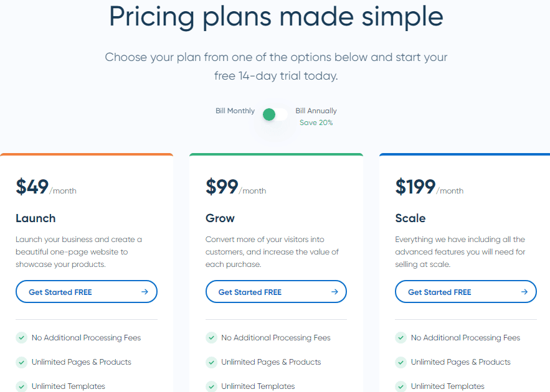Image resolution: width=550 pixels, height=392 pixels.
Task: Click Get Started FREE under Grow plan
Action: (276, 291)
